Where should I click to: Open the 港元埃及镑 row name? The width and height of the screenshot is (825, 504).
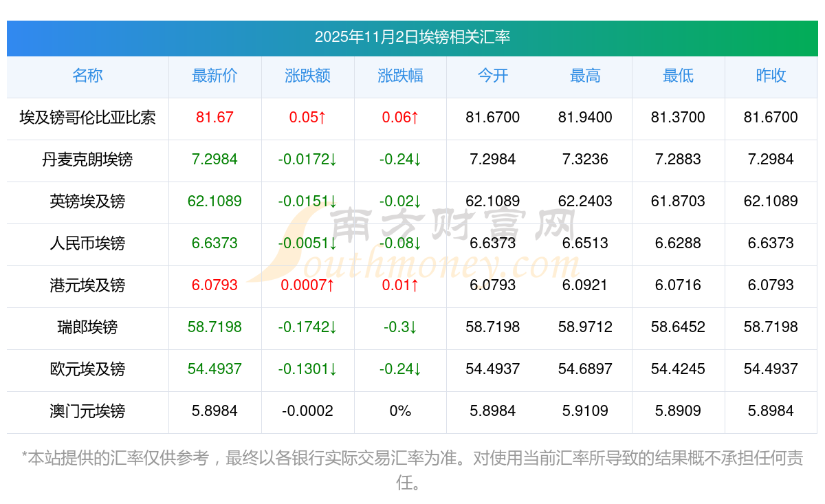(x=87, y=285)
